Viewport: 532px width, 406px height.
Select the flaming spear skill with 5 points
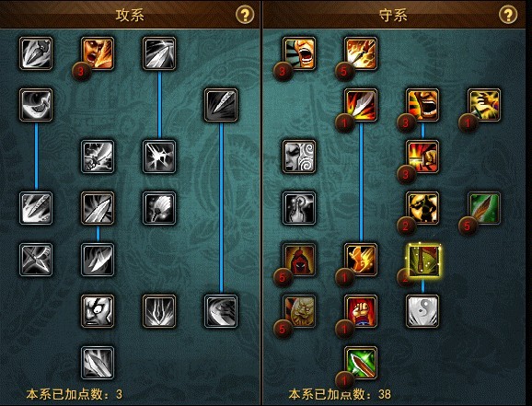coord(361,53)
